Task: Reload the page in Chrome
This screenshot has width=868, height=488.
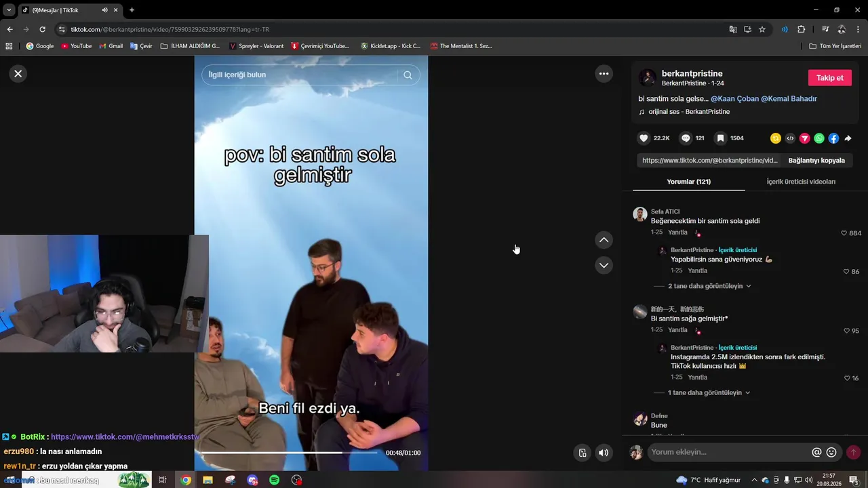Action: pos(42,29)
